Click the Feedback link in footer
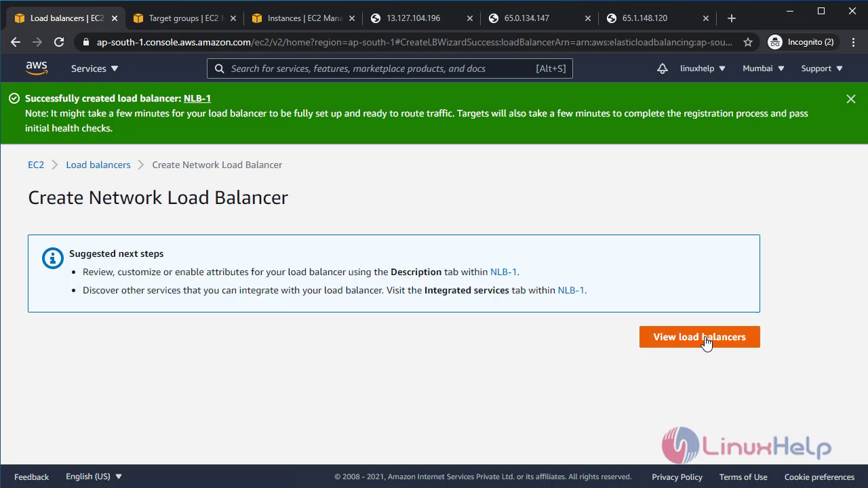This screenshot has width=868, height=488. click(x=31, y=477)
